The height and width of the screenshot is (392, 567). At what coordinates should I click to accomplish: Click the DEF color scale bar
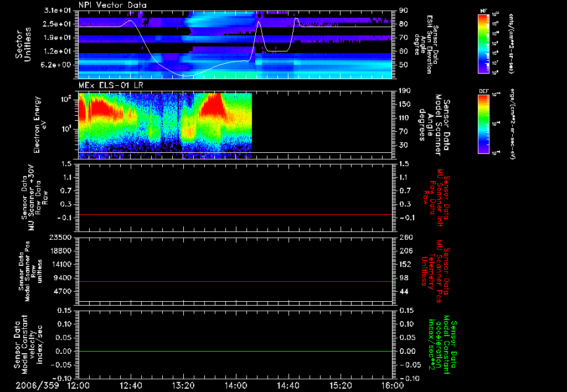coord(483,123)
